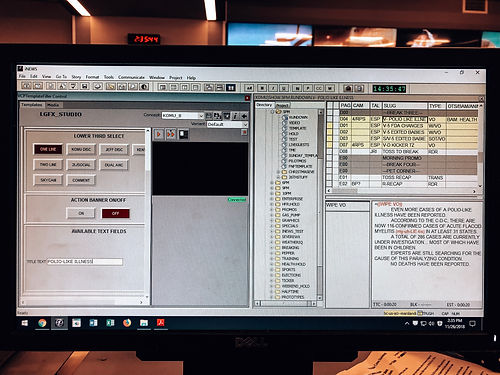
Task: Select the JEFF DISC lower third
Action: pos(114,149)
